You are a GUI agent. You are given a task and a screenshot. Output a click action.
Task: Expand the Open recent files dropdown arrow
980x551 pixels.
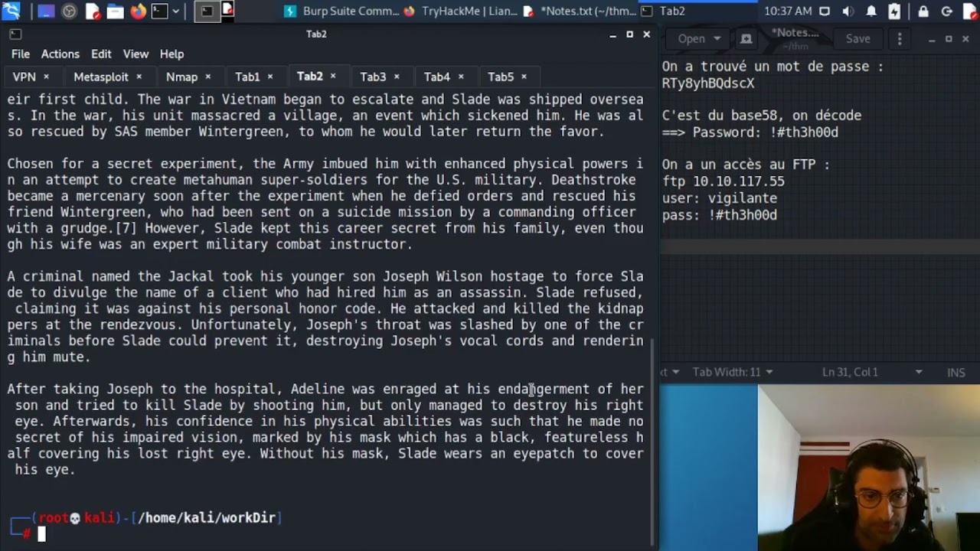pos(717,39)
